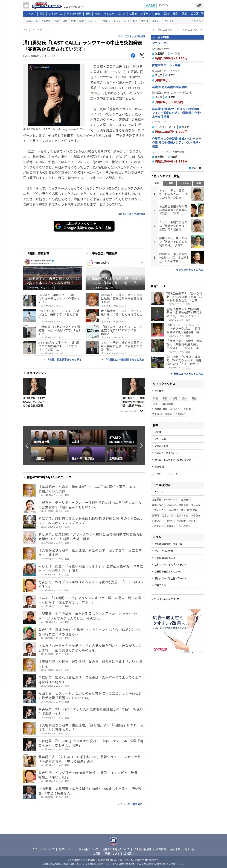227x868 pixels.
Task: Select the 最新 ranking tab
Action: (x=156, y=183)
